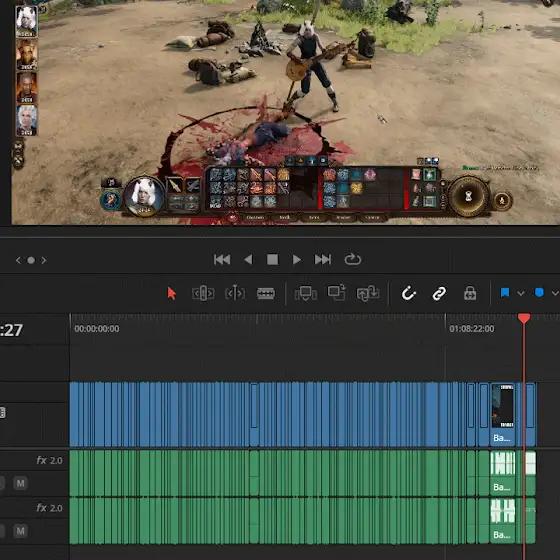Add a blue marker at playhead
The height and width of the screenshot is (560, 560).
(x=539, y=293)
